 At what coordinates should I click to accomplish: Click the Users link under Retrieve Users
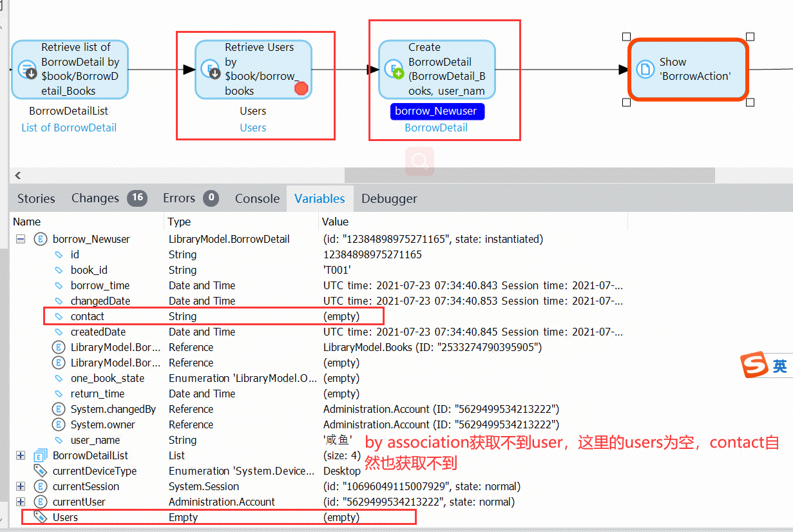coord(253,128)
